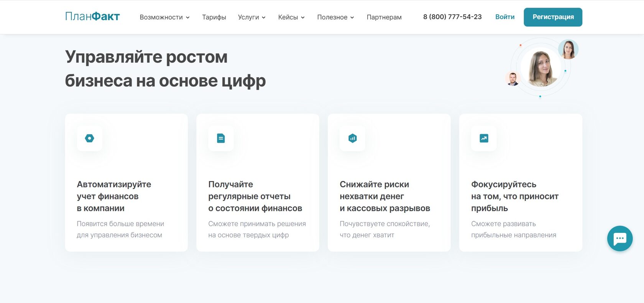Open the Тарифы page
The height and width of the screenshot is (303, 644).
214,17
